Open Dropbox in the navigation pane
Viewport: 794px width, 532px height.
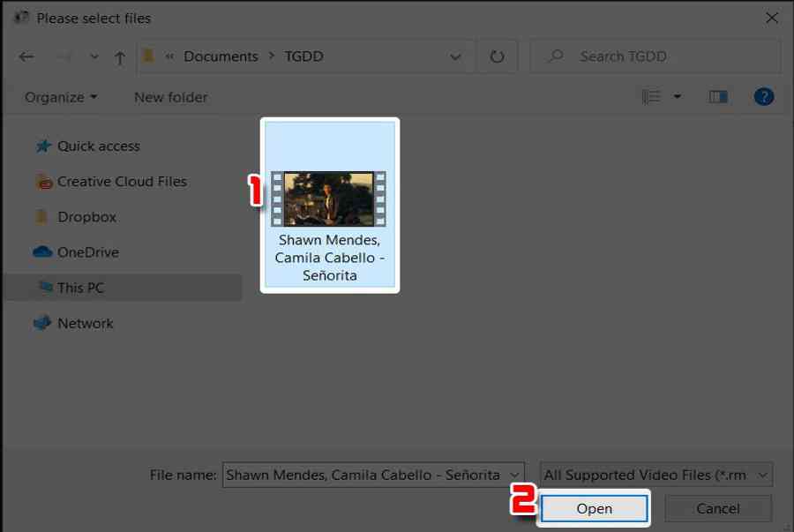coord(86,217)
